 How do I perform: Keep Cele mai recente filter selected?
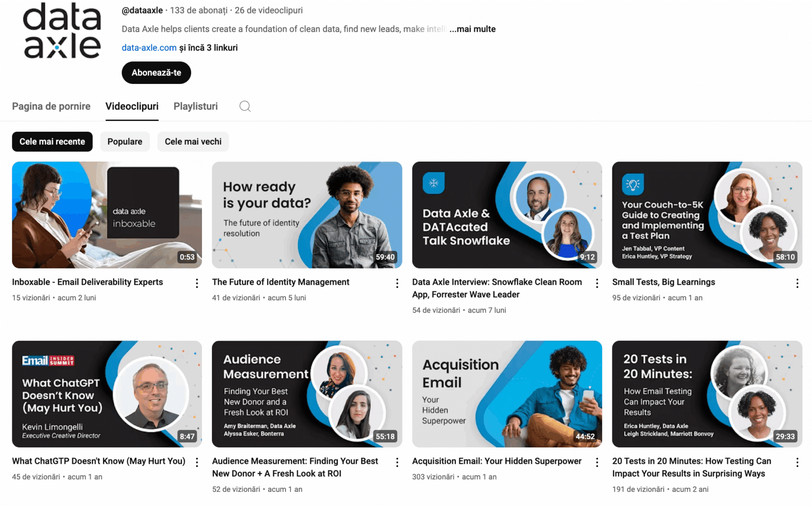coord(52,141)
